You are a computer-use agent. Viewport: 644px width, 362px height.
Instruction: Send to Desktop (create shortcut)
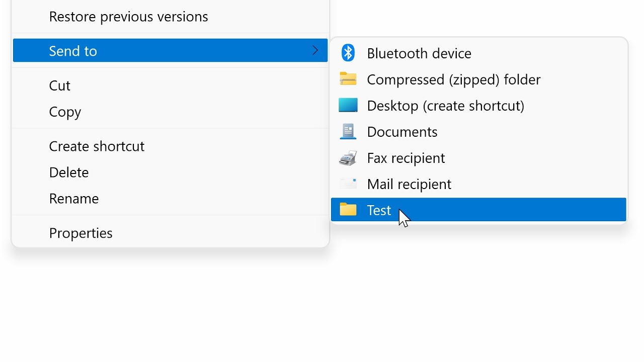[x=478, y=105]
